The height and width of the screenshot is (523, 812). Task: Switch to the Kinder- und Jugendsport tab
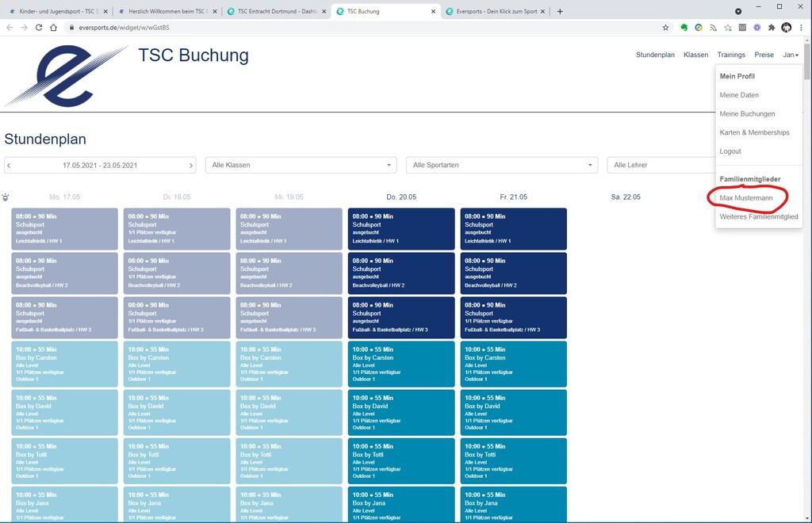[57, 11]
